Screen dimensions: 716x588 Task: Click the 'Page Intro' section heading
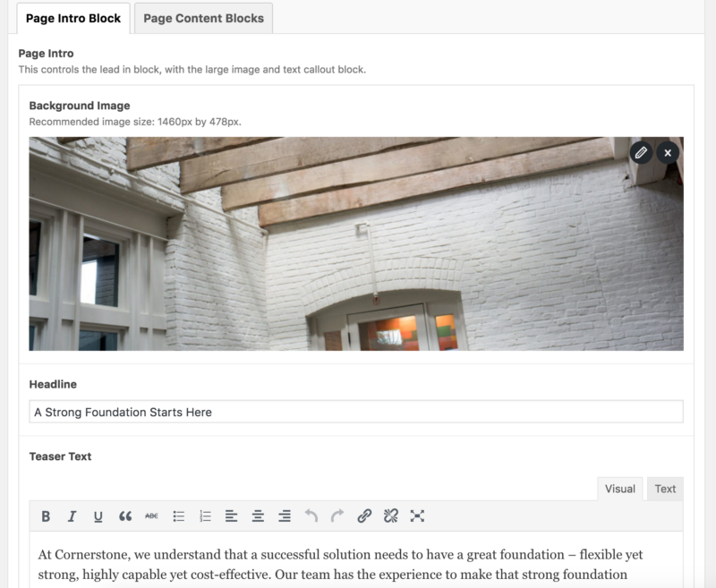(x=47, y=54)
